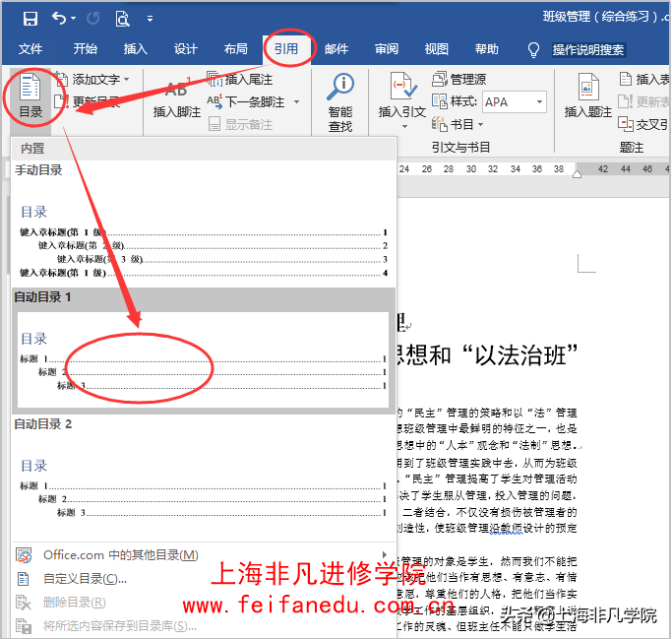Click the 插入表 figures table button
This screenshot has width=672, height=639.
click(x=644, y=80)
